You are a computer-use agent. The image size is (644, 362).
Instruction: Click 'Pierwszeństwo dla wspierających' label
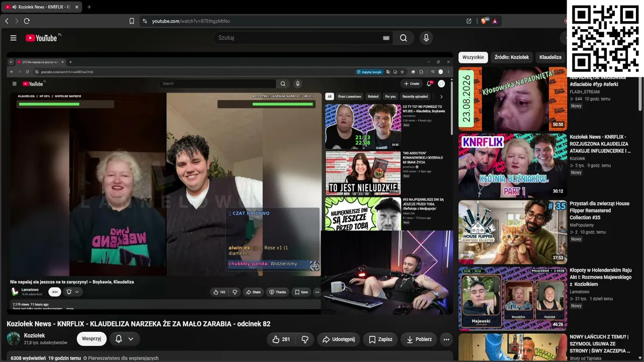123,358
